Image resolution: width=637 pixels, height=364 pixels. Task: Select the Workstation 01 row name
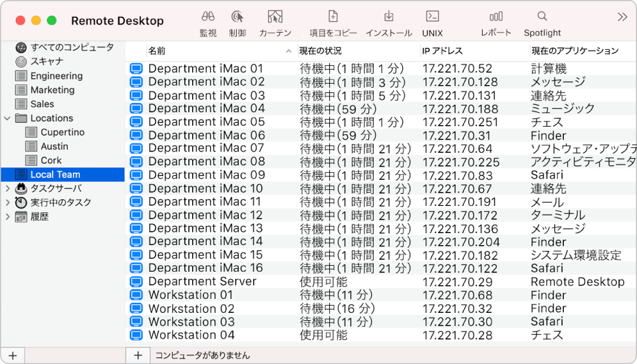pyautogui.click(x=191, y=295)
